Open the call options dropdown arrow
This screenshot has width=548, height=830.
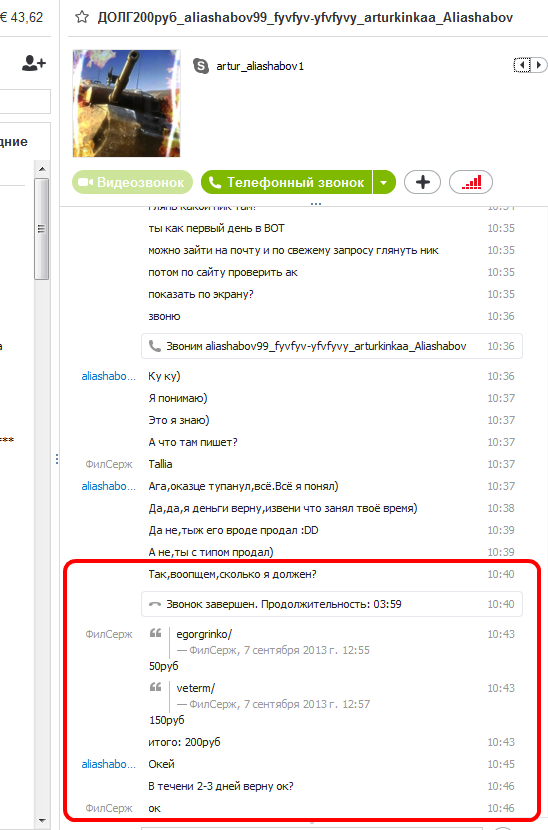[x=384, y=182]
